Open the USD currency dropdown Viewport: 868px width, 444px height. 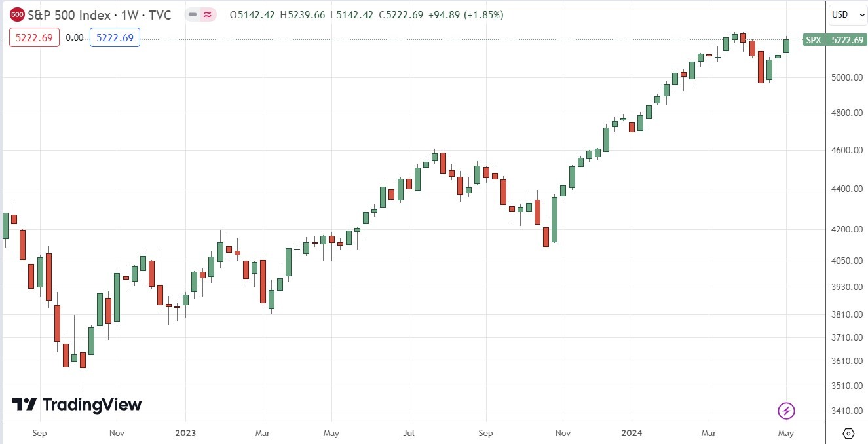847,14
